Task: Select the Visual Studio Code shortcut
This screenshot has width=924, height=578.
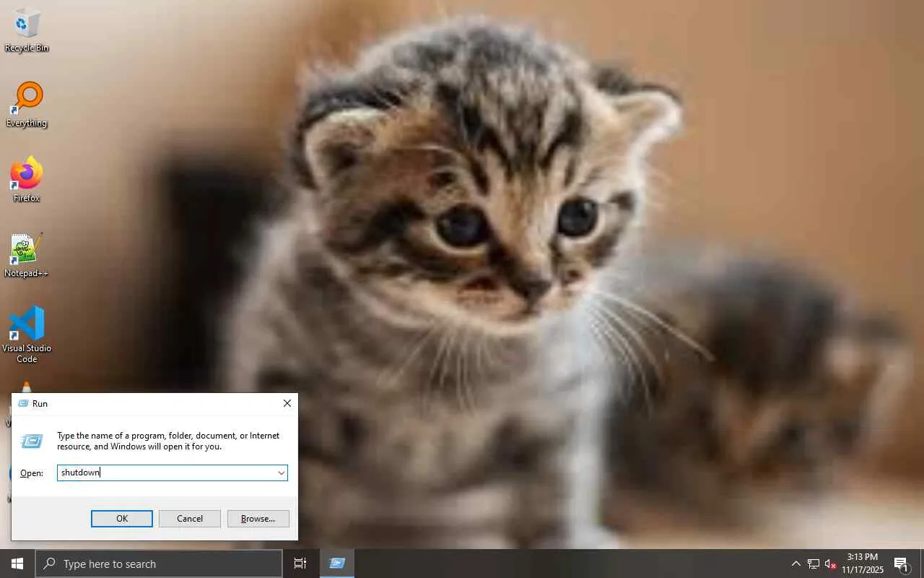Action: (27, 335)
